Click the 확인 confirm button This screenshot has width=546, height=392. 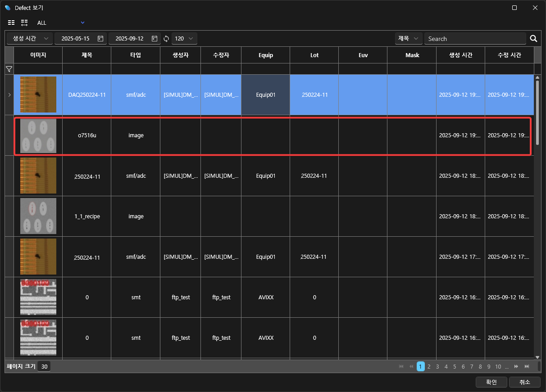coord(491,382)
